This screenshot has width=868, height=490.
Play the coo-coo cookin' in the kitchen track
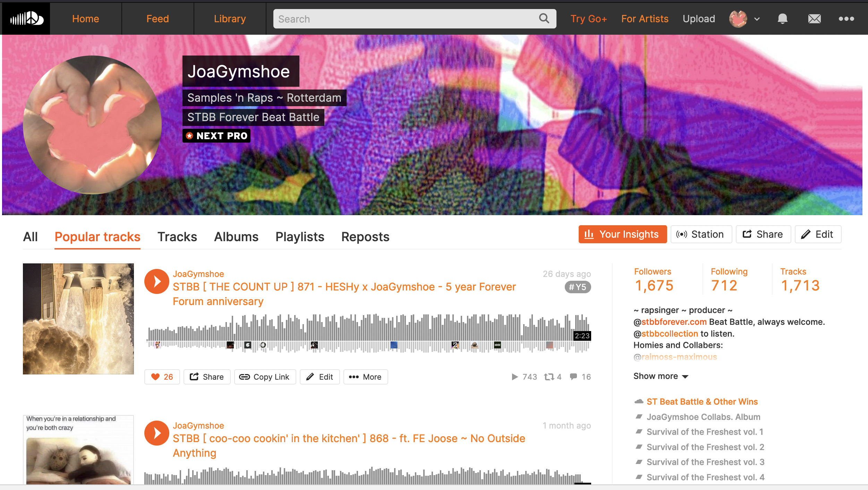click(157, 433)
